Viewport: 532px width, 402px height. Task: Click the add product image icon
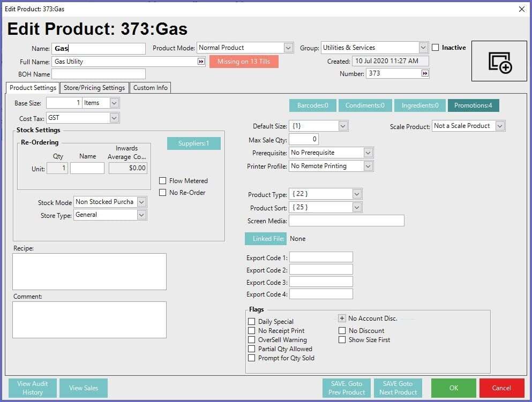499,62
